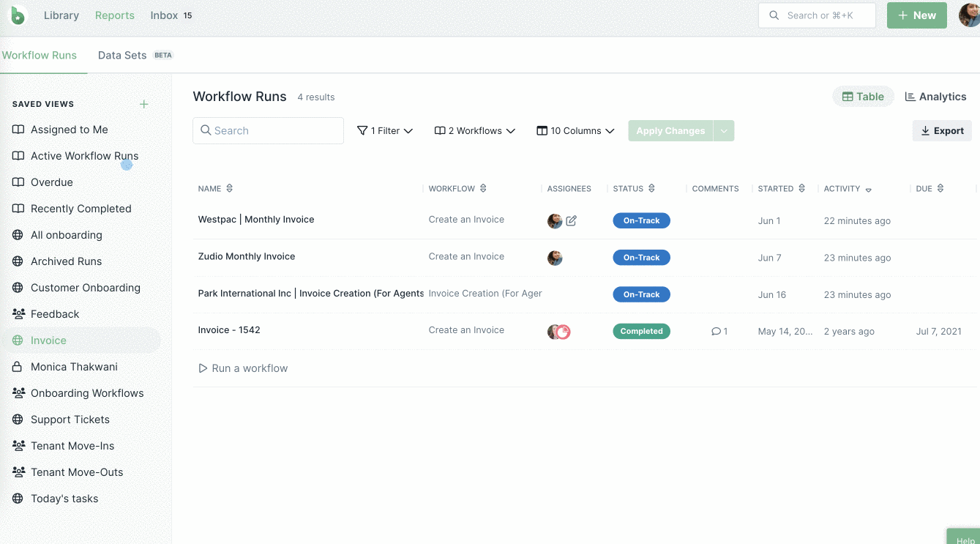This screenshot has height=544, width=980.
Task: Click the Jun 16 started date
Action: [x=772, y=295]
